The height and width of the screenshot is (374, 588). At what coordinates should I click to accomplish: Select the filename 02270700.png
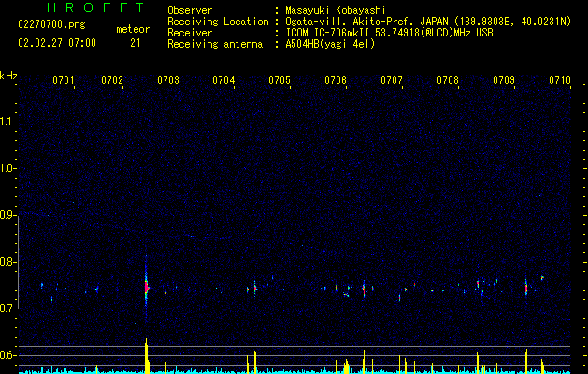(51, 24)
